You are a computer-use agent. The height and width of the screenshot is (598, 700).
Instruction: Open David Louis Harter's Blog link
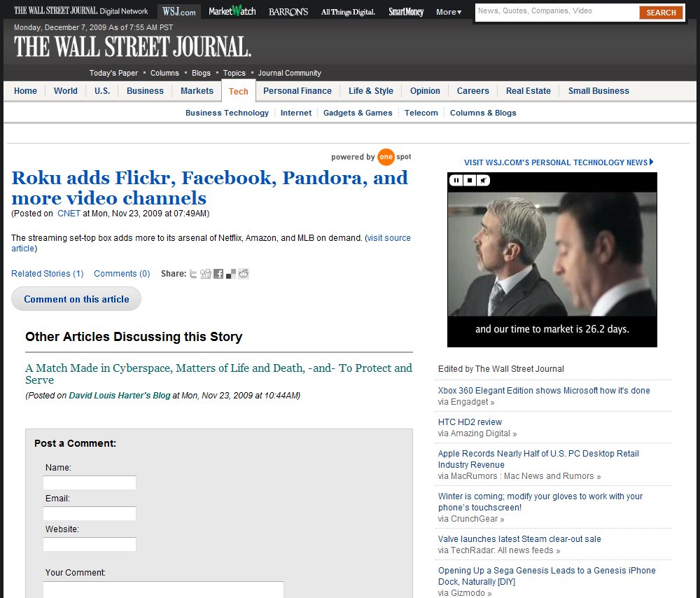pyautogui.click(x=120, y=396)
